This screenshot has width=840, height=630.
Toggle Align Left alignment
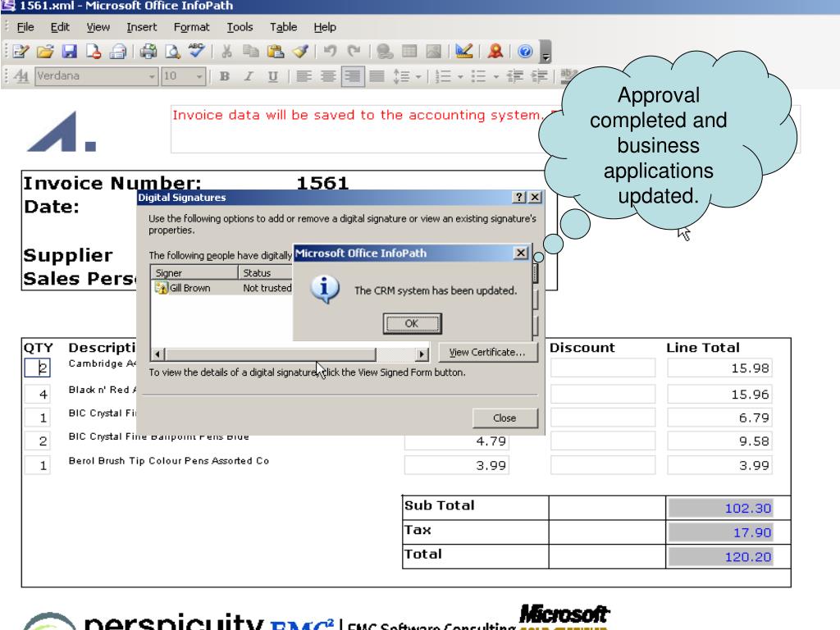(x=304, y=76)
